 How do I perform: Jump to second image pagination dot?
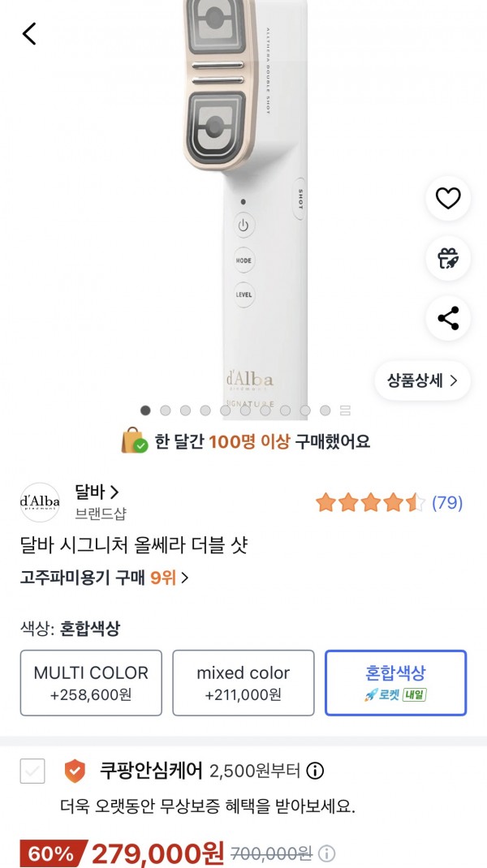[166, 410]
